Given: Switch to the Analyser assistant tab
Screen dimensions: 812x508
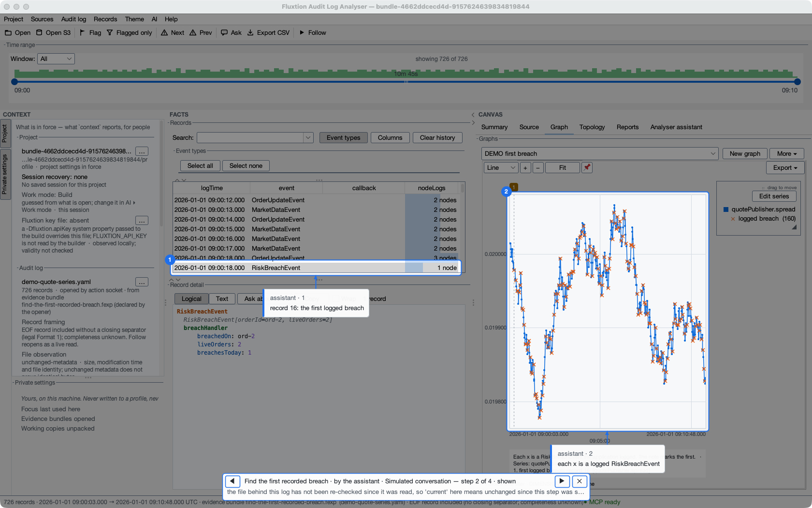Looking at the screenshot, I should [x=676, y=127].
